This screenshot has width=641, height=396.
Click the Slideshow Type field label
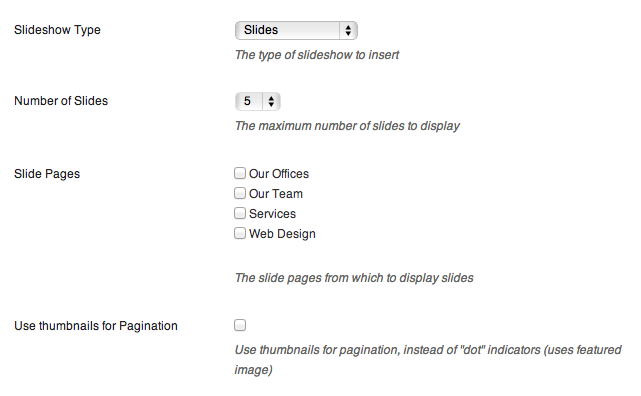(x=57, y=30)
